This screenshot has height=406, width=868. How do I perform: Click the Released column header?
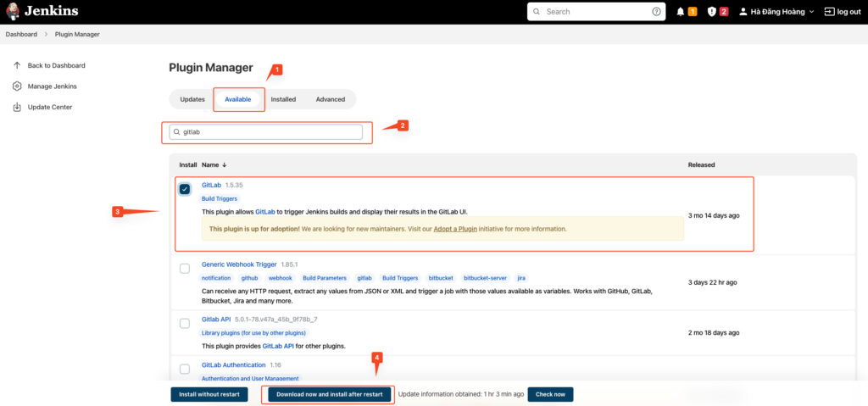click(701, 165)
